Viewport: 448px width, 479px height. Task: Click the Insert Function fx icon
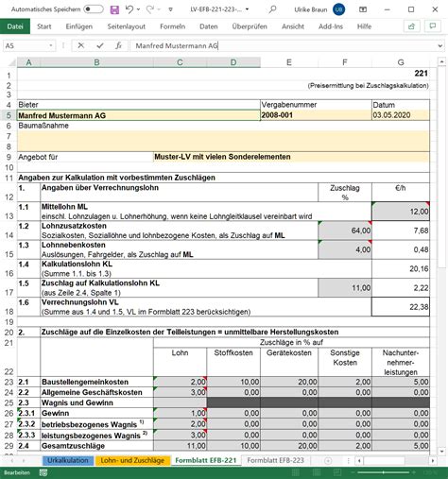tap(118, 46)
